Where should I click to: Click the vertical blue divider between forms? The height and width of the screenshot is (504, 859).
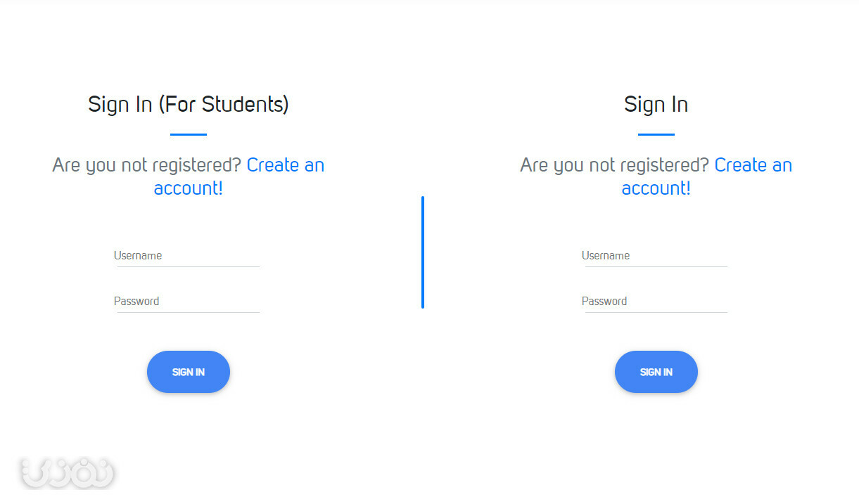tap(423, 252)
